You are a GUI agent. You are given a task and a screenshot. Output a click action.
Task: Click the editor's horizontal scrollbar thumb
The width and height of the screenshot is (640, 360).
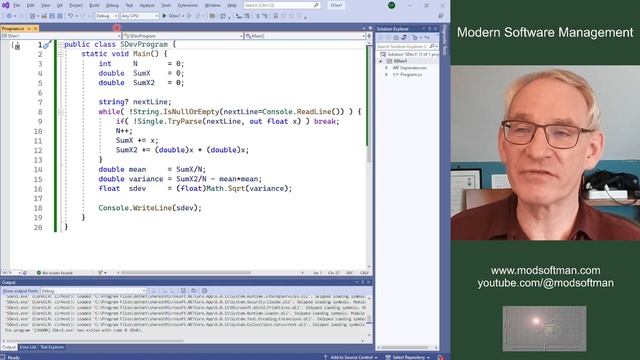tap(186, 273)
